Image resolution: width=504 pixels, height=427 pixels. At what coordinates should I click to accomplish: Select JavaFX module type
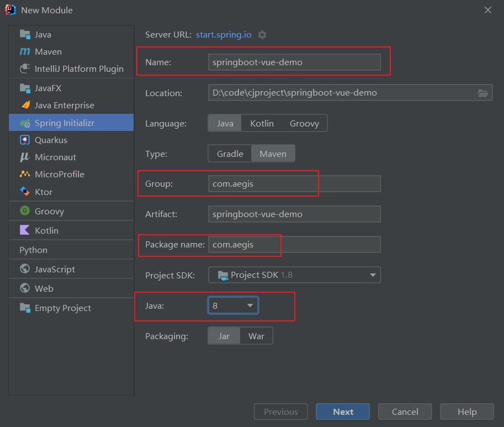[x=71, y=88]
